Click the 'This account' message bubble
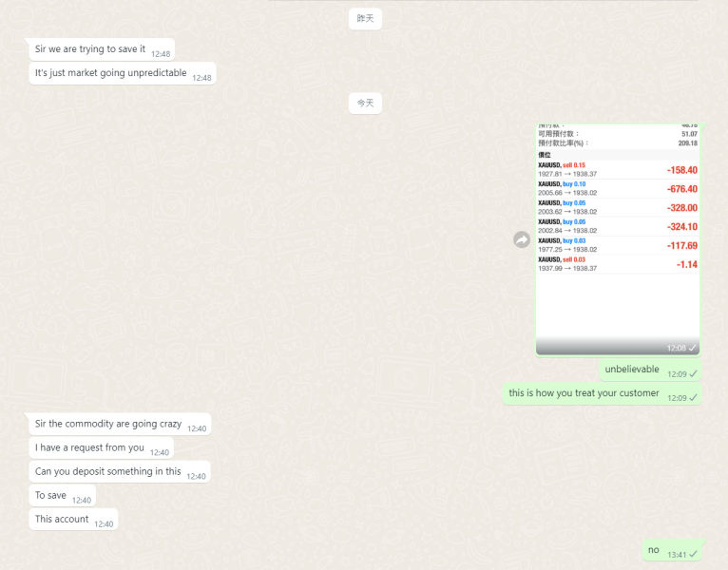 pyautogui.click(x=73, y=520)
